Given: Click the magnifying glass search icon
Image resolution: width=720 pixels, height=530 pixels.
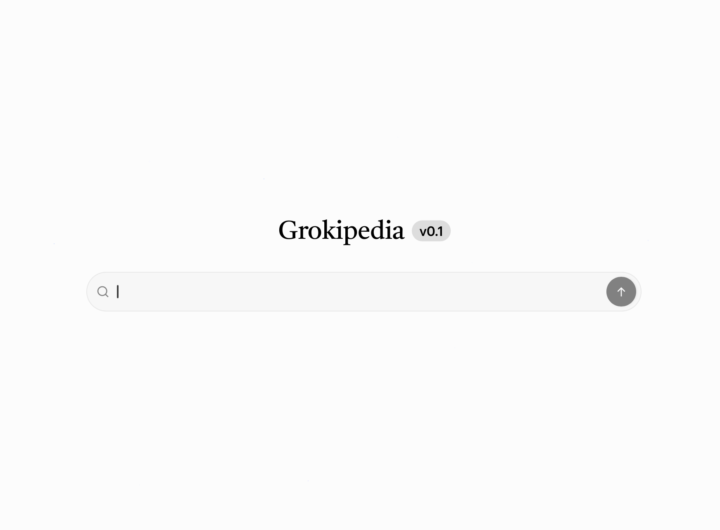Looking at the screenshot, I should tap(103, 292).
